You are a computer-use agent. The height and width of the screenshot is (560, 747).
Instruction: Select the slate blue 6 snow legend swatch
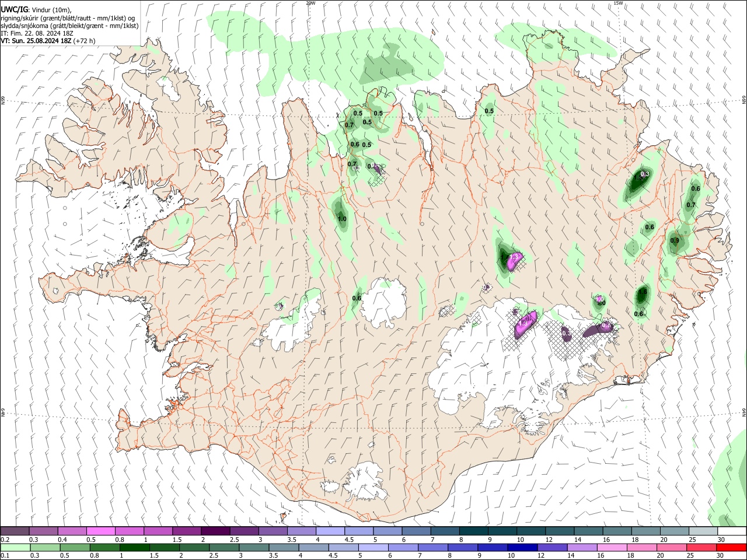[416, 531]
